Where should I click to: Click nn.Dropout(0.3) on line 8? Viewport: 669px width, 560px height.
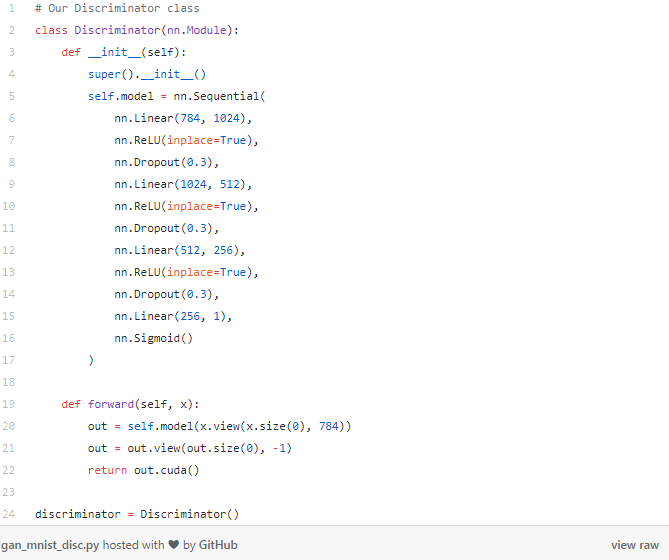(166, 162)
